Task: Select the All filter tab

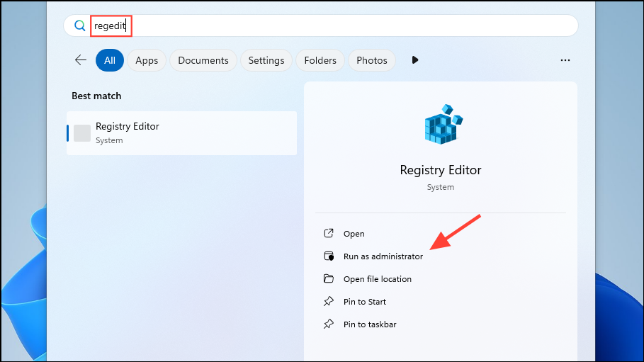Action: (110, 60)
